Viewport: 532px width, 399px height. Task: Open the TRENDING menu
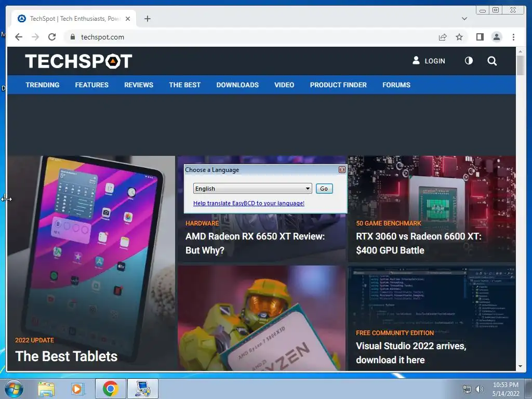click(43, 85)
